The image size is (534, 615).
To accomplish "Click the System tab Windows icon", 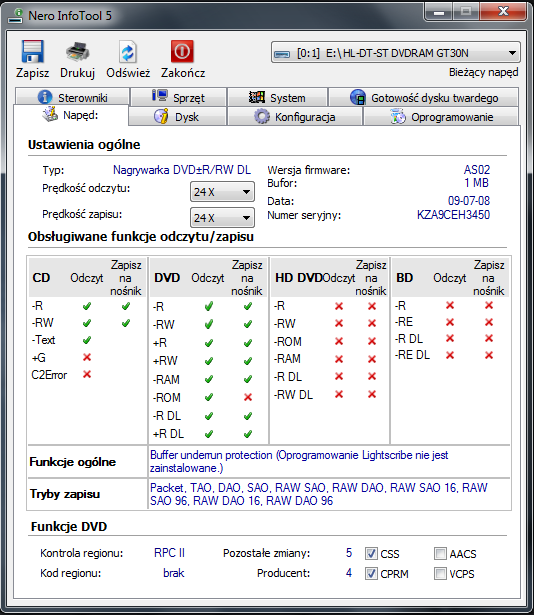I will (x=257, y=97).
